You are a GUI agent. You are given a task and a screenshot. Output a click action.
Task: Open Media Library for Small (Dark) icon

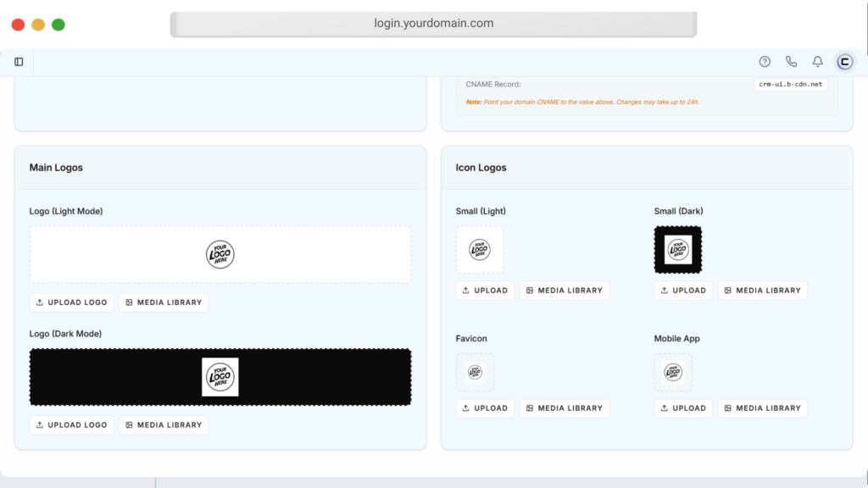coord(762,291)
